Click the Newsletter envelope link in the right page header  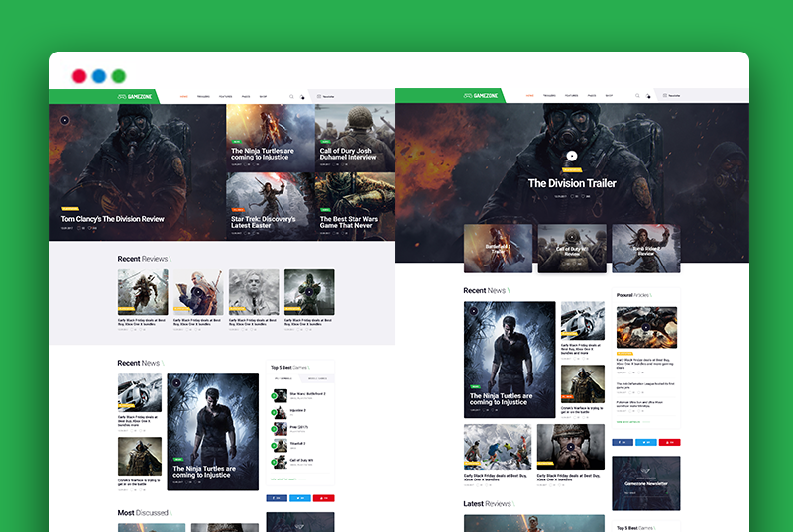click(672, 95)
